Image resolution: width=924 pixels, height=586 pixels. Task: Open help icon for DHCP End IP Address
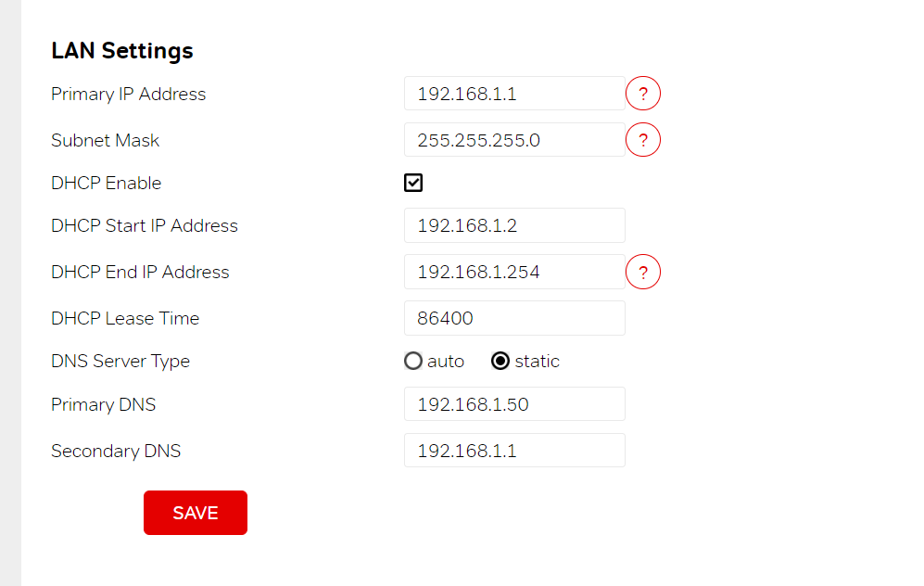(x=643, y=272)
